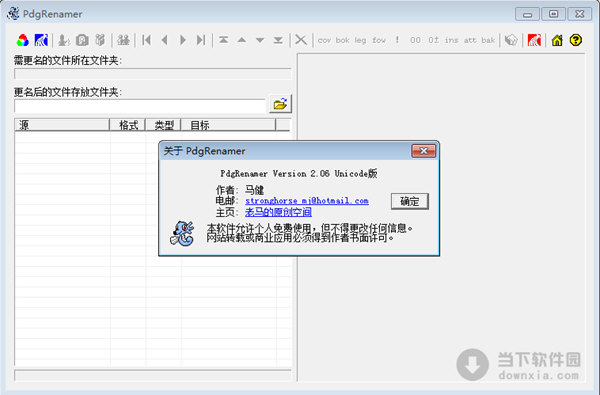This screenshot has height=395, width=600.
Task: Click the RGB color circles toolbar icon
Action: pos(23,40)
